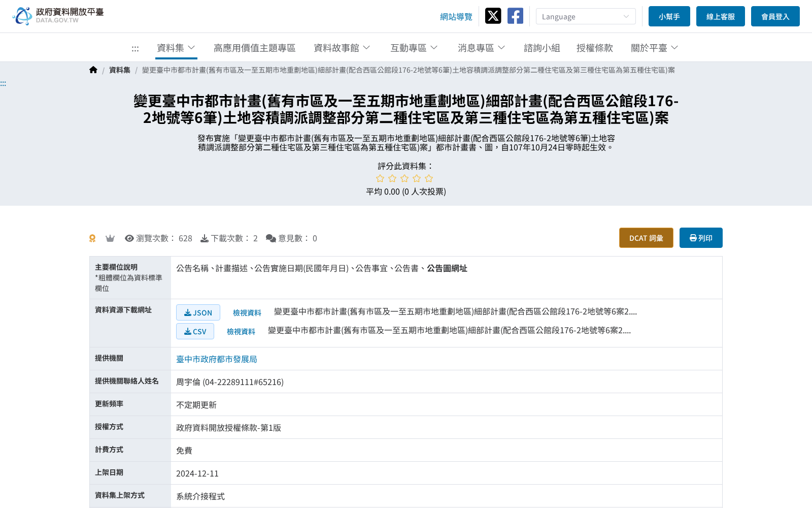Open 諮詢小組 menu item

pyautogui.click(x=542, y=48)
